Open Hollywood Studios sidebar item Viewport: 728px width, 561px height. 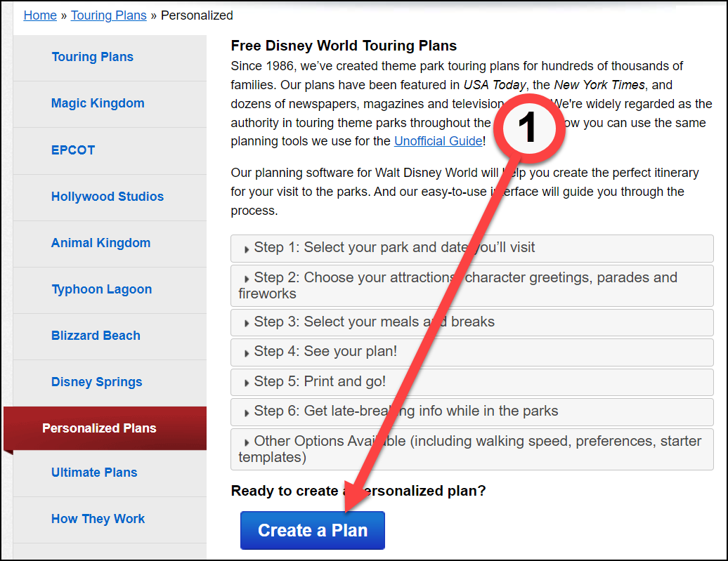[x=108, y=197]
